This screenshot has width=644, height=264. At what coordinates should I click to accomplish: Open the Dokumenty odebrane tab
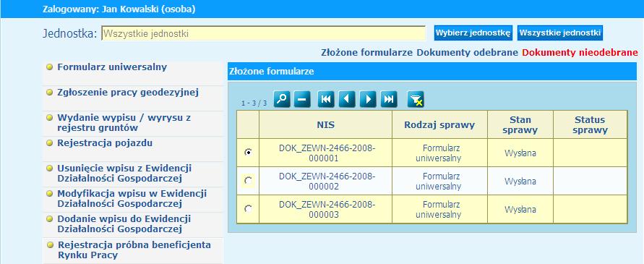tap(468, 53)
